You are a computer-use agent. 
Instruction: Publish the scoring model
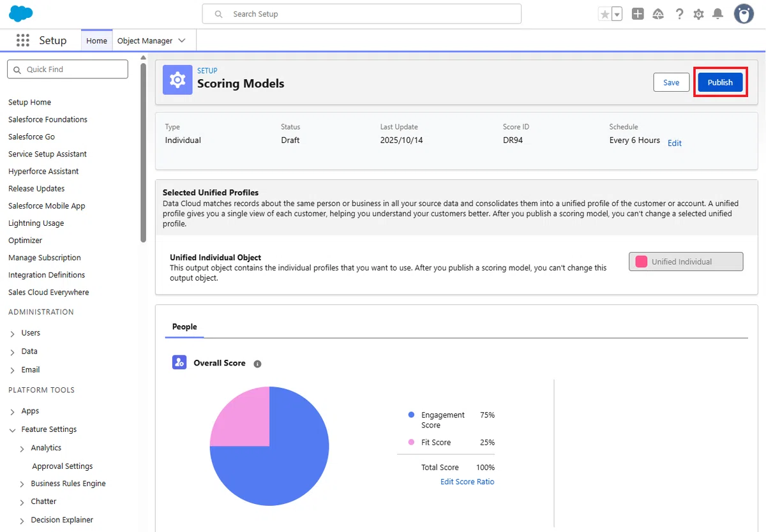pos(720,82)
